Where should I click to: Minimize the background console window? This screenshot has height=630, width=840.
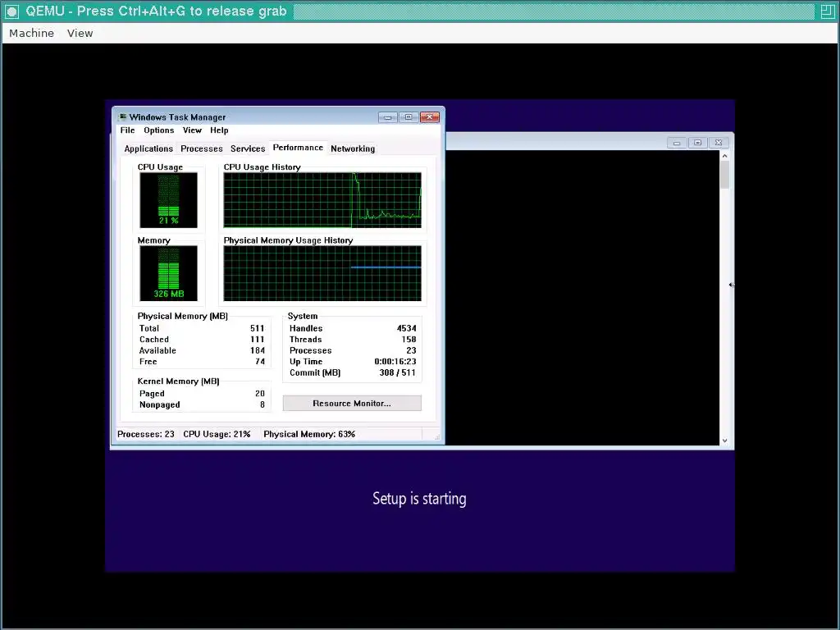click(x=677, y=143)
